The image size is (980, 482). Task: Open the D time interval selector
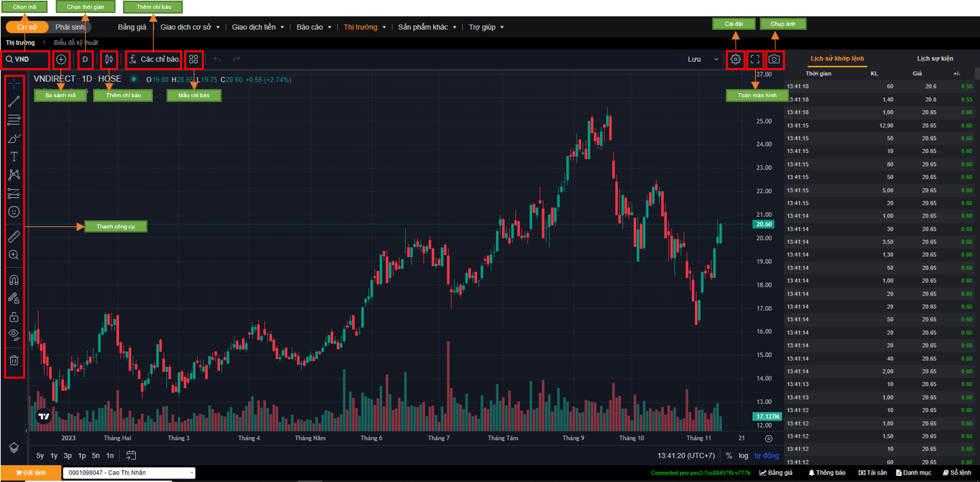(x=85, y=59)
